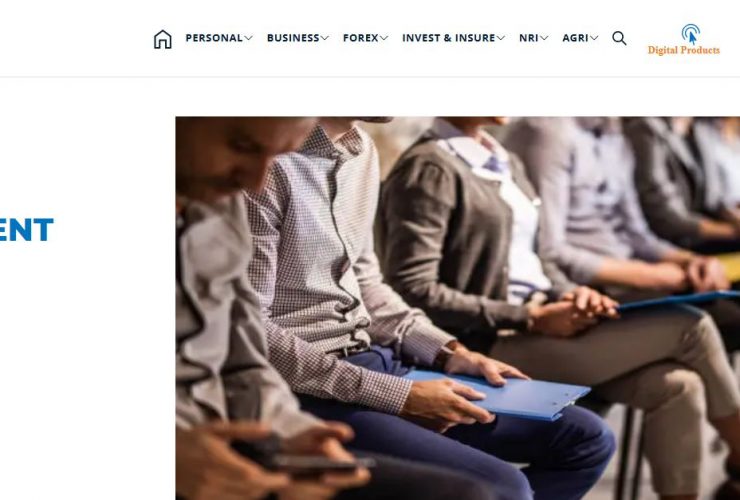Screen dimensions: 740x500
Task: Select the FOREX navigation item
Action: point(361,38)
